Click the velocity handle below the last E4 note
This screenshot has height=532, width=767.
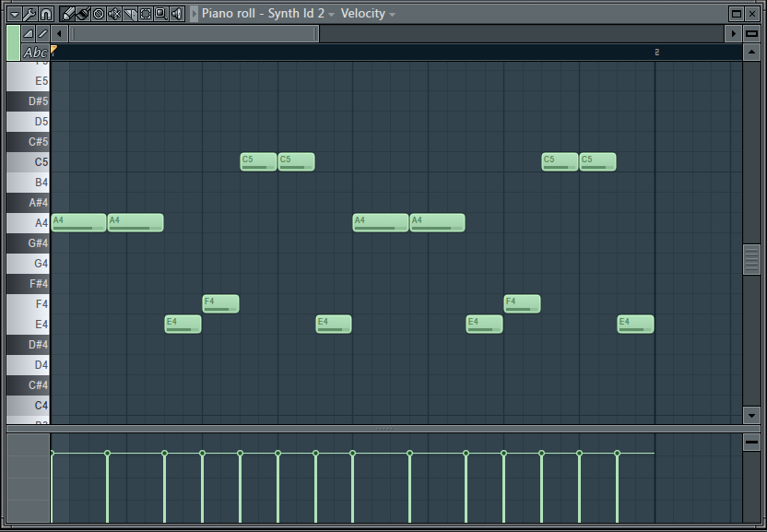(x=617, y=454)
